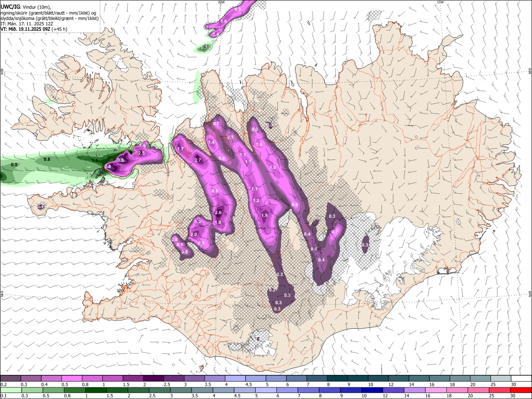Viewport: 532px width, 399px height.
Task: Click the 2.5 value on the map
Action: 141,153
